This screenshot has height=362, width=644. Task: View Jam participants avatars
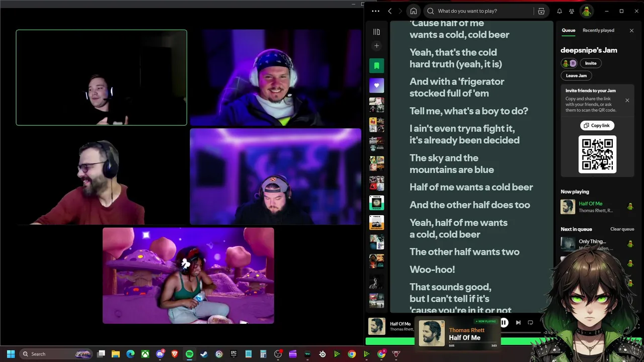[569, 63]
